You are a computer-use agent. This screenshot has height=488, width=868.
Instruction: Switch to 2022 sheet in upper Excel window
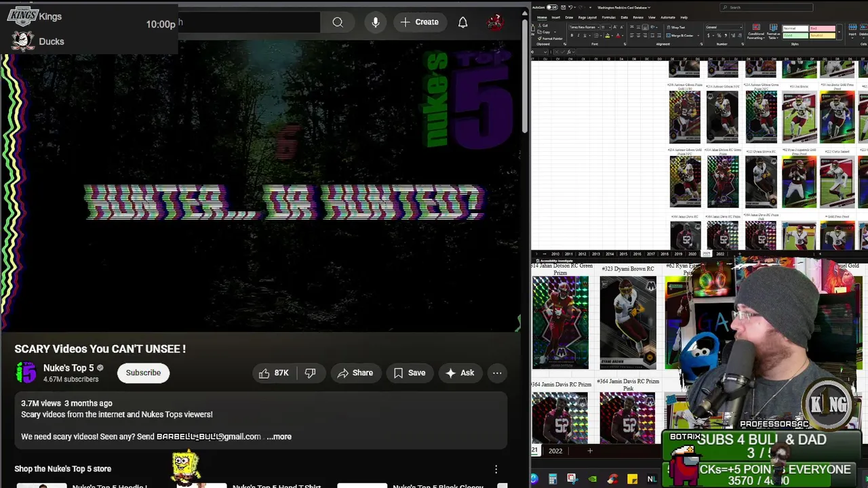click(x=720, y=254)
